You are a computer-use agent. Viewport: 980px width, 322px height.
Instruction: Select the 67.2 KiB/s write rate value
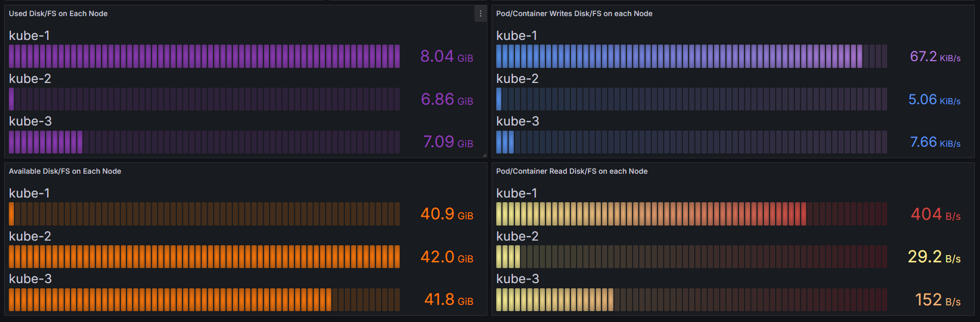click(x=935, y=57)
